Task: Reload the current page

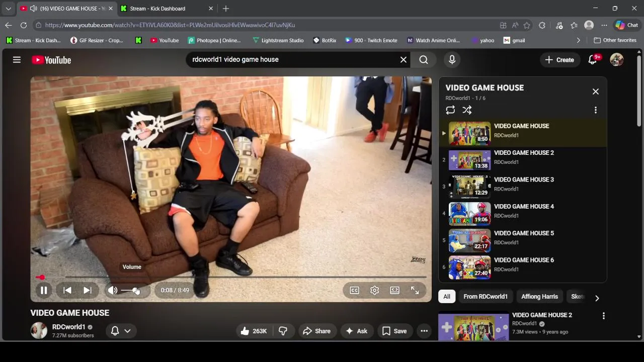Action: tap(24, 25)
